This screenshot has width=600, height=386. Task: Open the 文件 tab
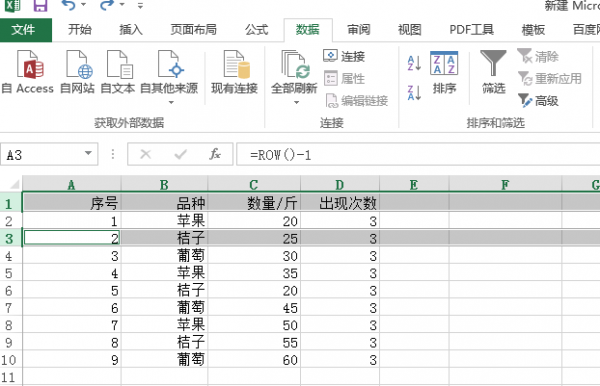[26, 30]
